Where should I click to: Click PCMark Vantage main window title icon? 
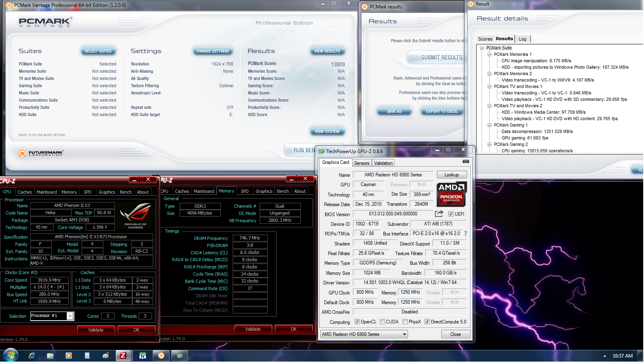point(9,5)
